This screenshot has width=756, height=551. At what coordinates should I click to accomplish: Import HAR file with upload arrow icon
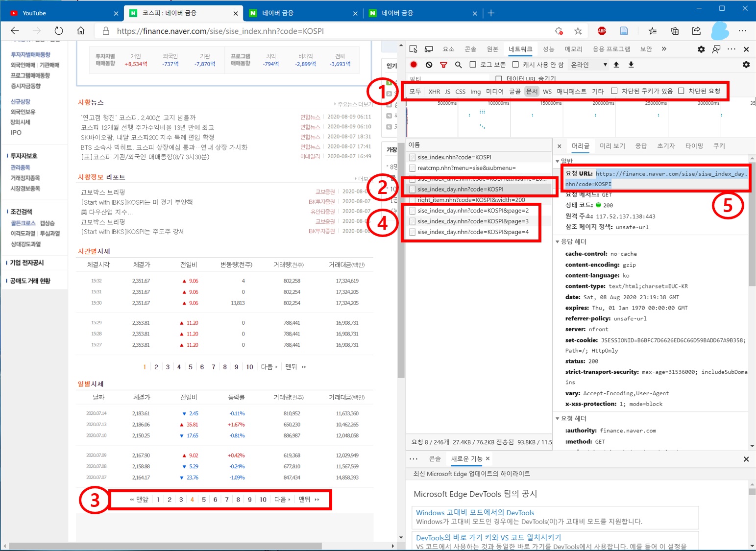(x=616, y=65)
